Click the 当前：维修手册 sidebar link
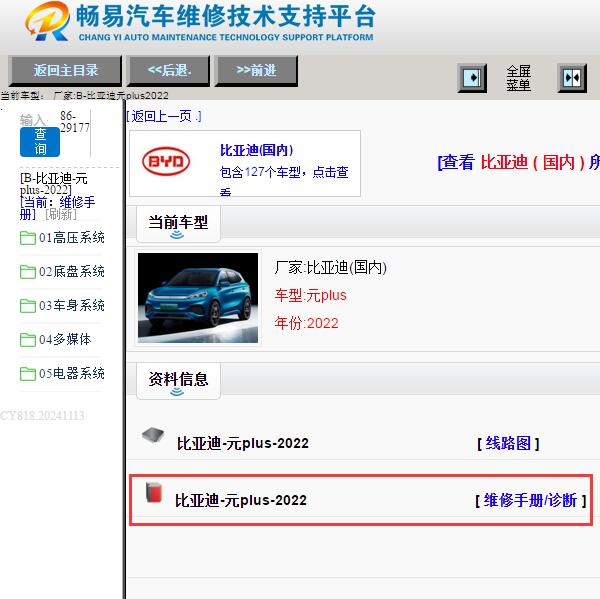 coord(57,208)
